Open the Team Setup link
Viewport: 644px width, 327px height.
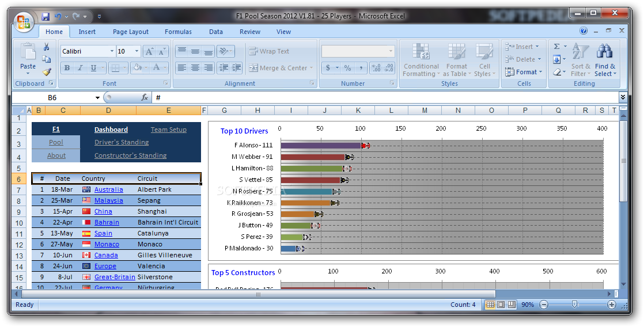click(x=168, y=129)
